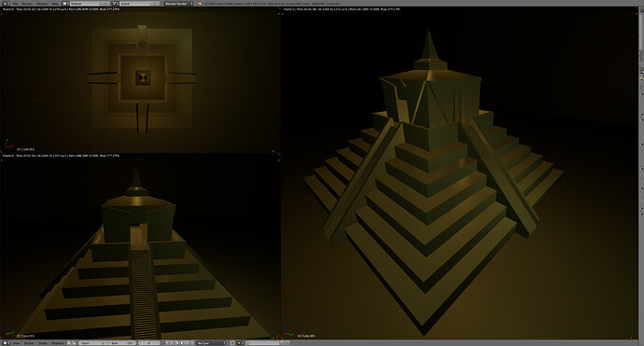Play the animation in reverse
The width and height of the screenshot is (644, 346).
click(177, 342)
